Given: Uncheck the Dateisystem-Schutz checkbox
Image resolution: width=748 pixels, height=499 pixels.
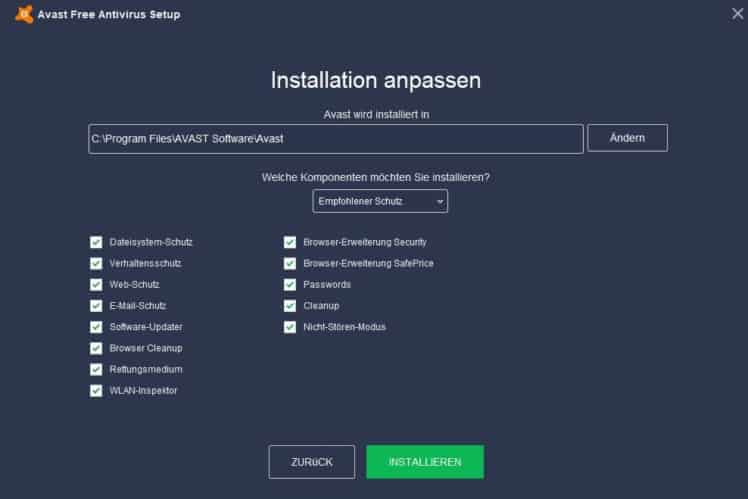Looking at the screenshot, I should [x=96, y=242].
